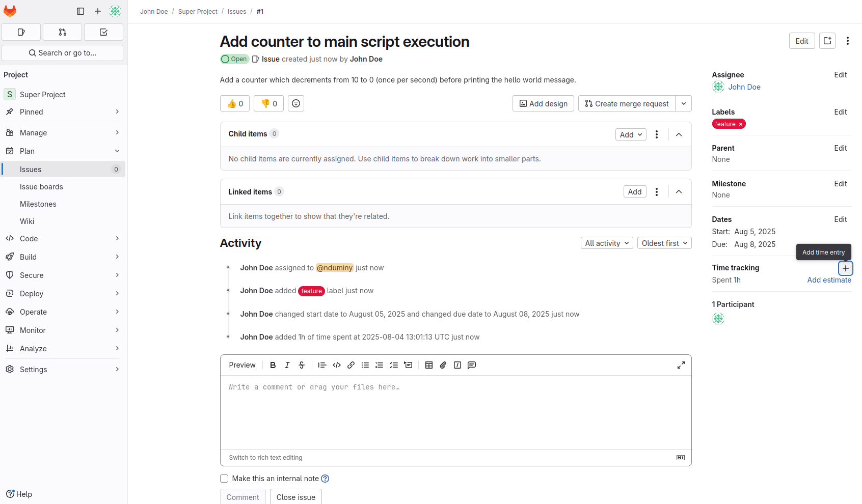Click the Add estimate link

point(829,280)
